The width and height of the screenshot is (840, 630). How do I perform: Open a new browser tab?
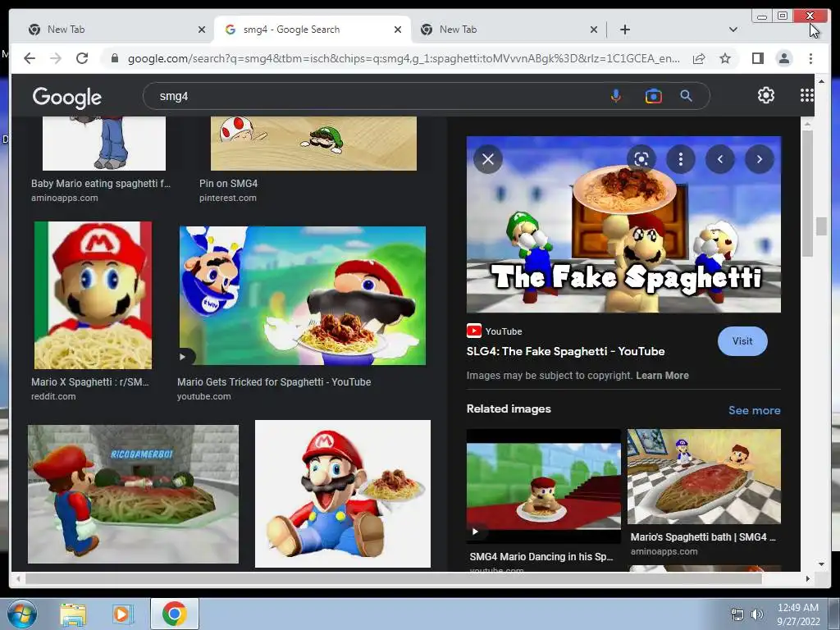(x=624, y=30)
